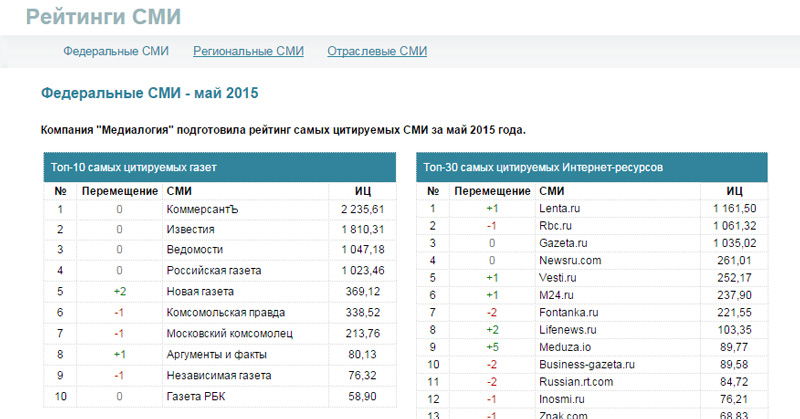This screenshot has width=800, height=419.
Task: Click the value 1 035,02
Action: click(735, 243)
